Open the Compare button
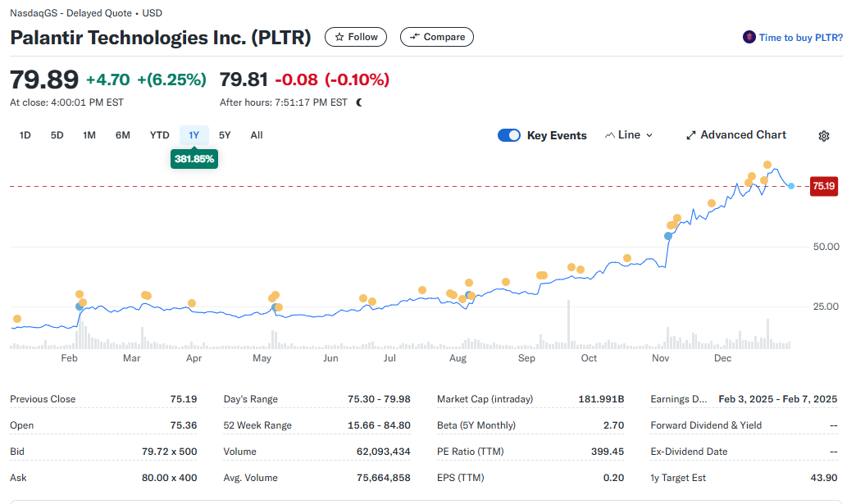Image resolution: width=856 pixels, height=504 pixels. point(437,37)
